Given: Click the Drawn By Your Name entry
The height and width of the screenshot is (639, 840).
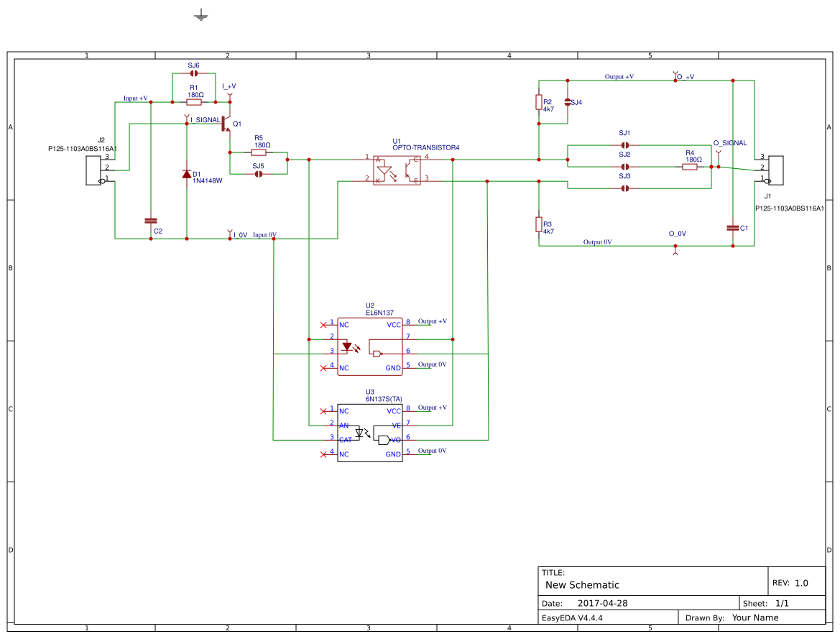Looking at the screenshot, I should pyautogui.click(x=754, y=617).
